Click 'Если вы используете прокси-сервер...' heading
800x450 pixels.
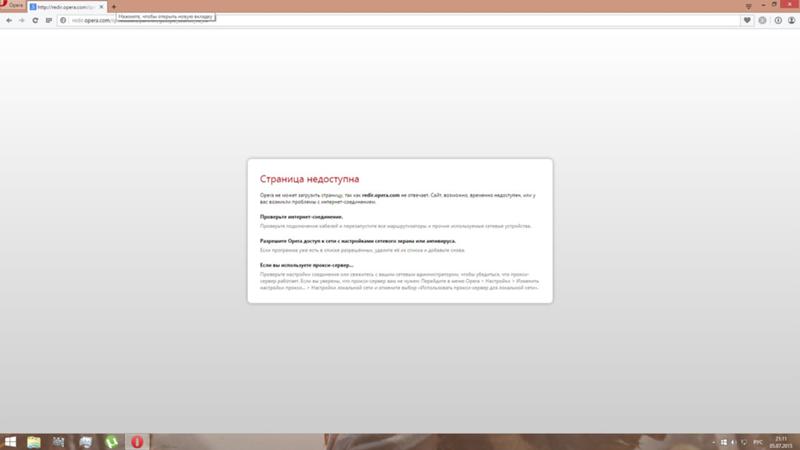click(x=307, y=265)
